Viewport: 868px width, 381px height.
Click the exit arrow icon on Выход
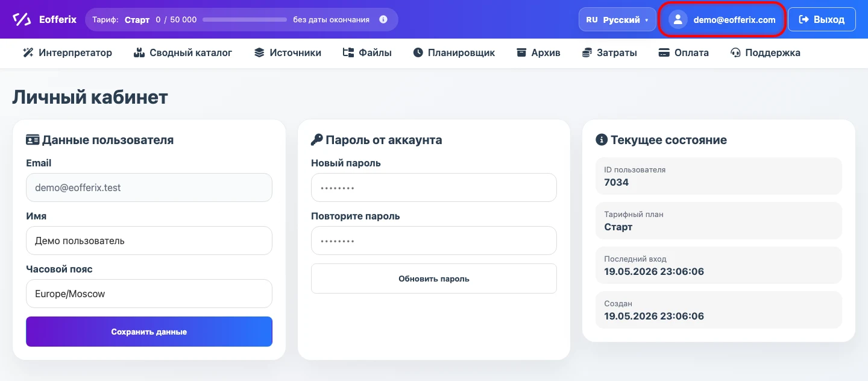coord(804,19)
